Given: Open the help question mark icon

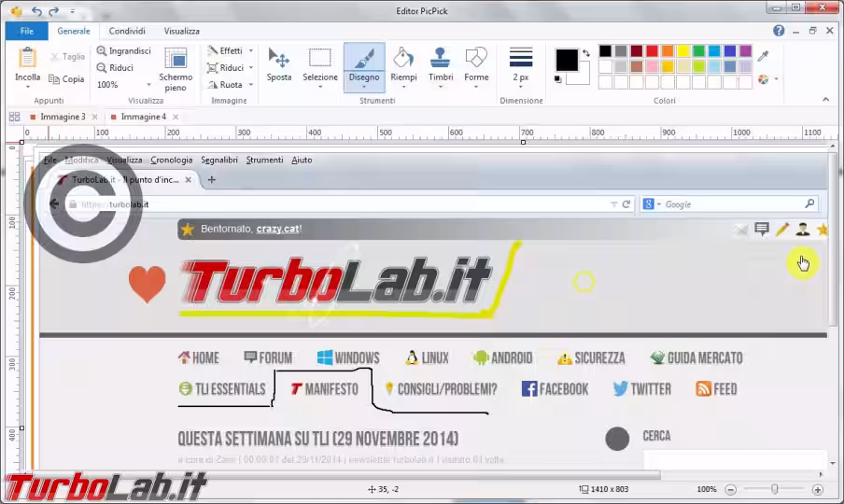Looking at the screenshot, I should coord(779,31).
